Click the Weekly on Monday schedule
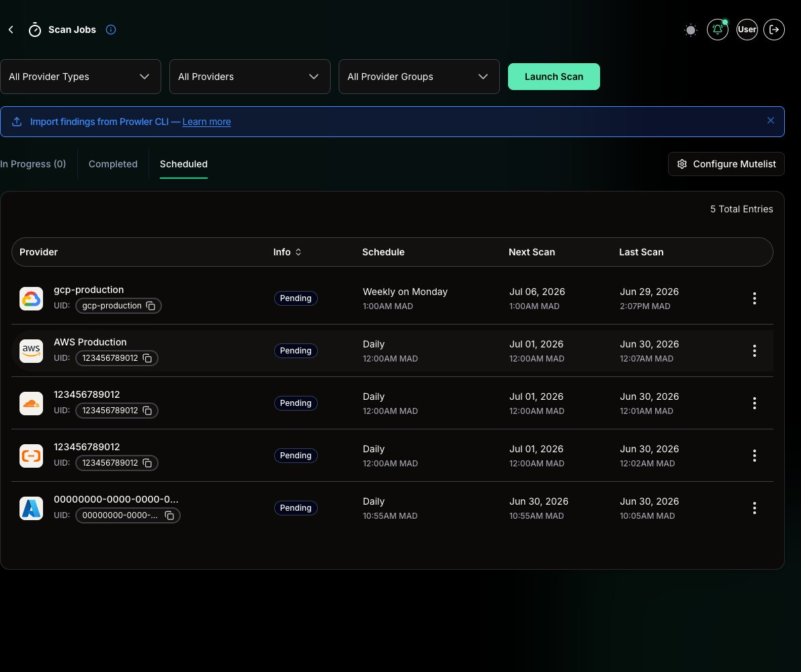Viewport: 801px width, 672px height. point(405,292)
